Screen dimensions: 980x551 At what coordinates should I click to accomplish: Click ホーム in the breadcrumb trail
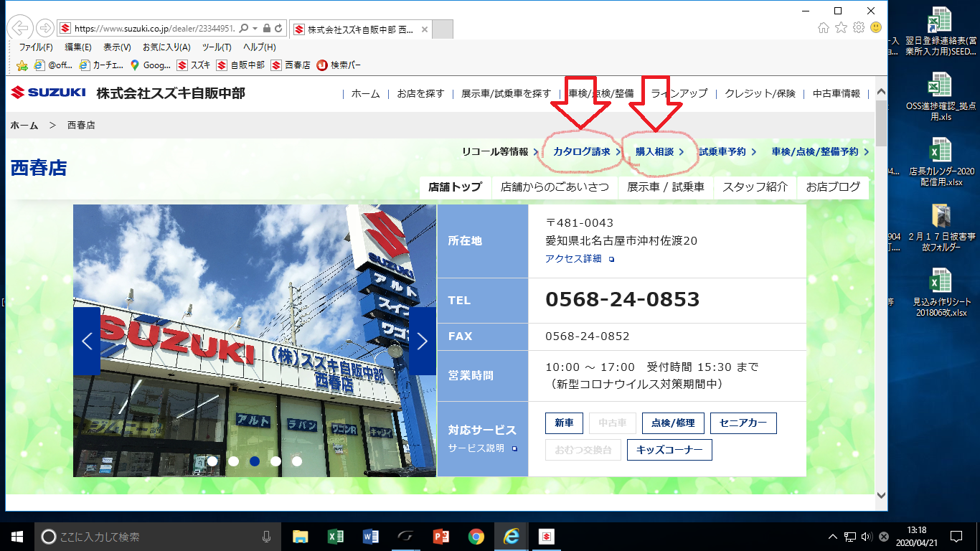(24, 125)
